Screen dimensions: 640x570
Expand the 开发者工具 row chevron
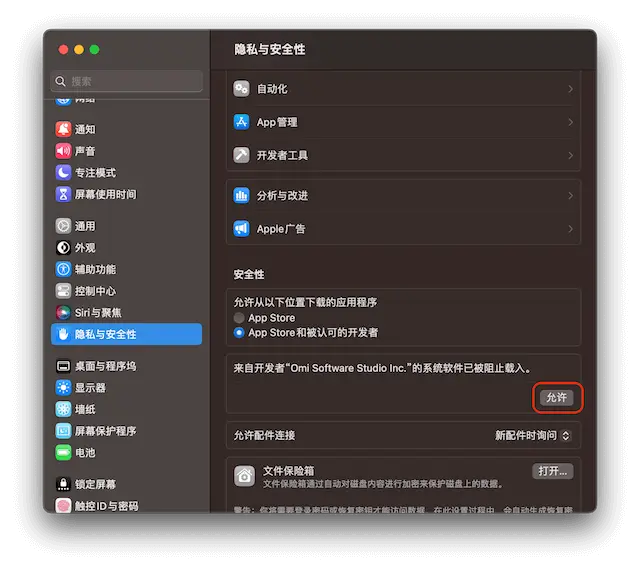coord(570,155)
